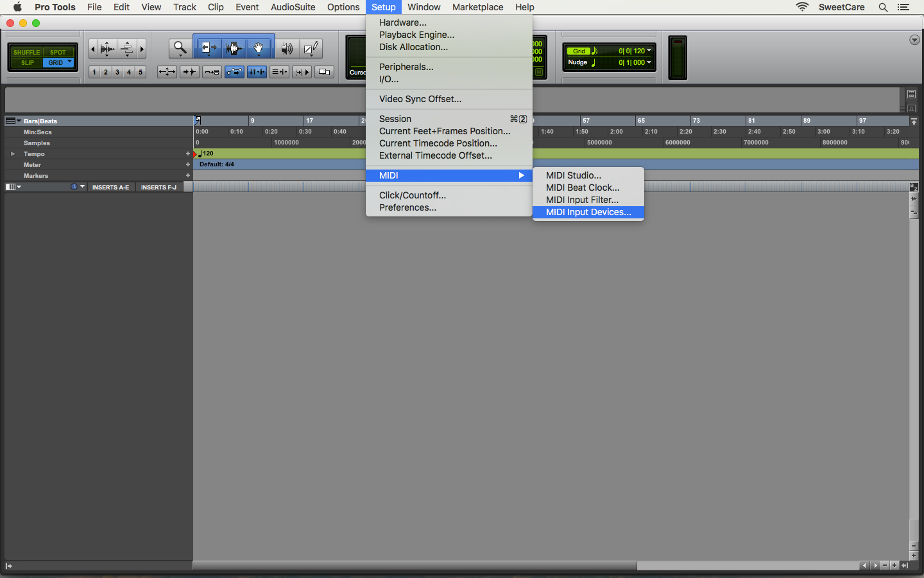Open Peripherals menu item
The height and width of the screenshot is (578, 924).
[x=449, y=67]
